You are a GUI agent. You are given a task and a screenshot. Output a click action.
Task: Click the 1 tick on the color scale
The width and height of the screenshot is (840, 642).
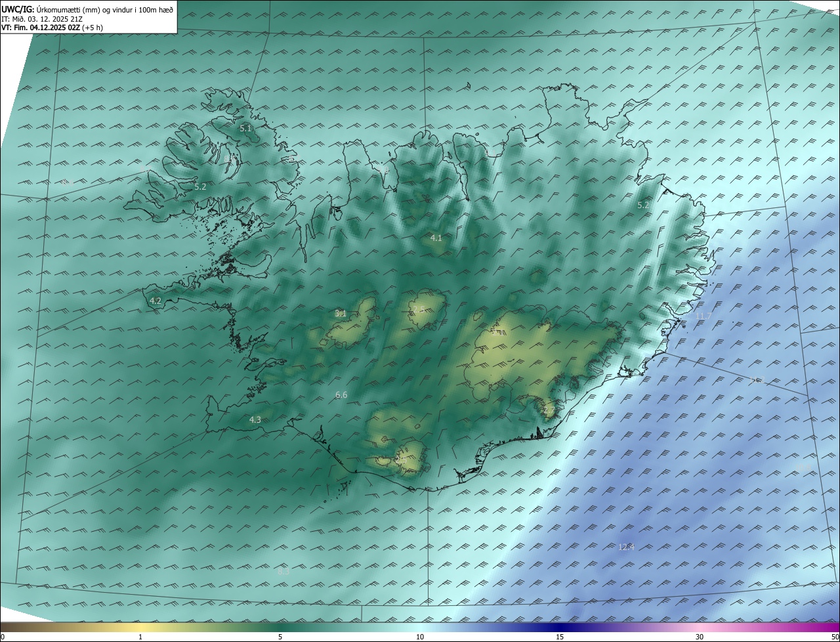140,637
